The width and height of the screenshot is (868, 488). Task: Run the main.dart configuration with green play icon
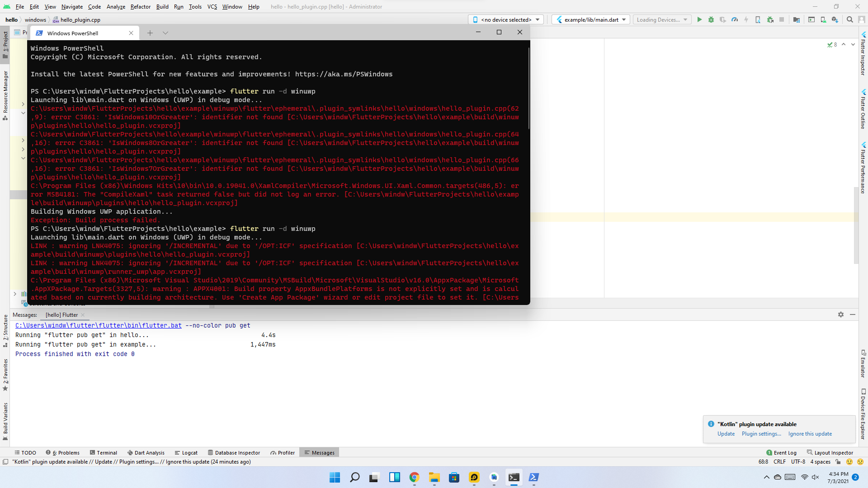pos(699,19)
